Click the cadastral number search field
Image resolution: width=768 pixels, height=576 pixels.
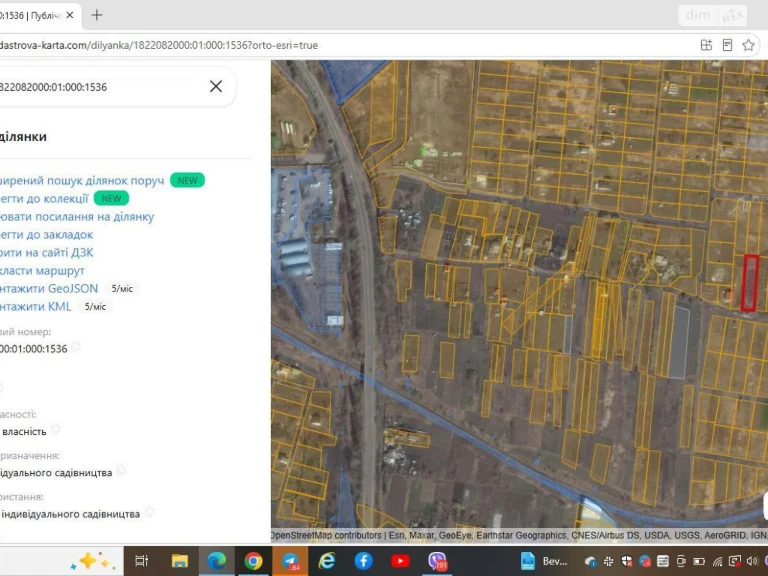point(98,87)
